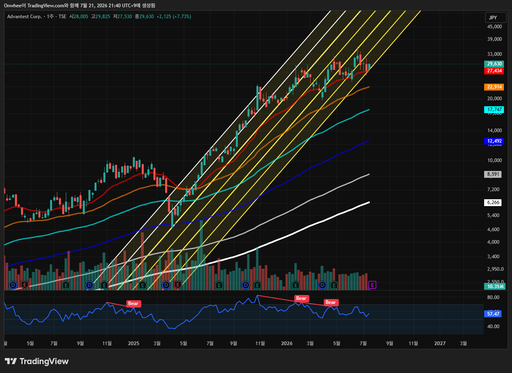Click the green 29,630 last price label

tap(494, 64)
